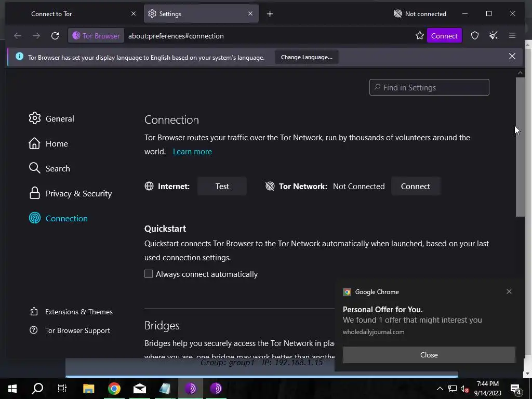The height and width of the screenshot is (399, 532).
Task: Select the Settings tab
Action: 201,14
